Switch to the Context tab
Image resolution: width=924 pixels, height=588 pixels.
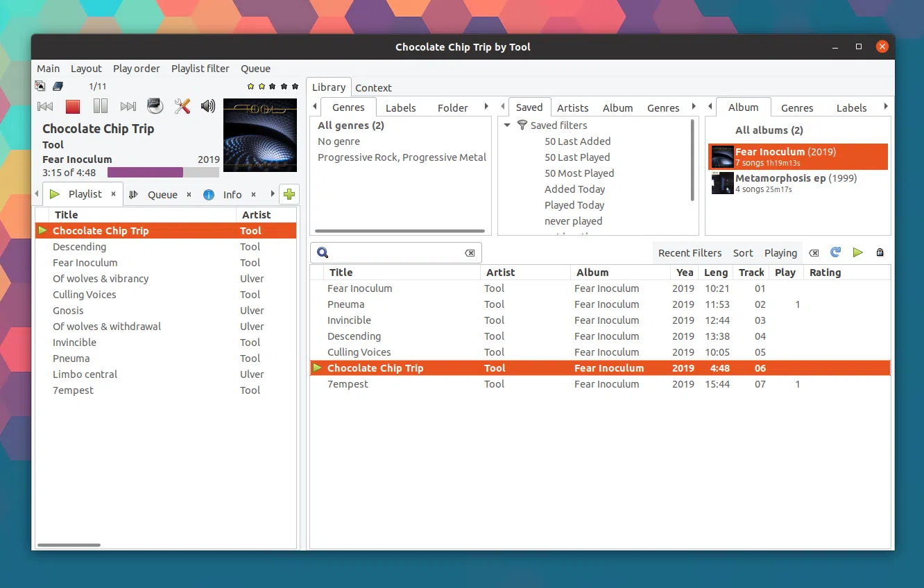[373, 88]
